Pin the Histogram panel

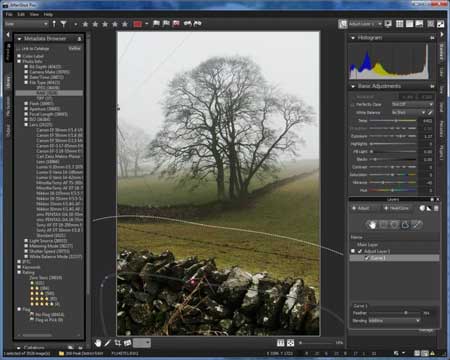tap(432, 38)
